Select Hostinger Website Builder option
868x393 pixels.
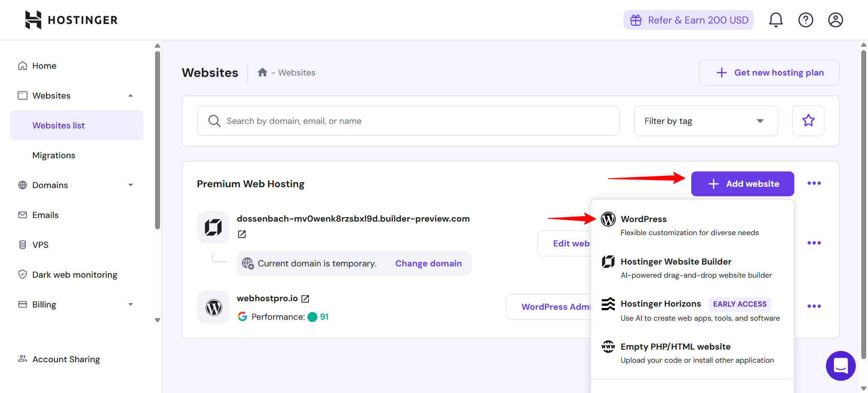pyautogui.click(x=692, y=268)
